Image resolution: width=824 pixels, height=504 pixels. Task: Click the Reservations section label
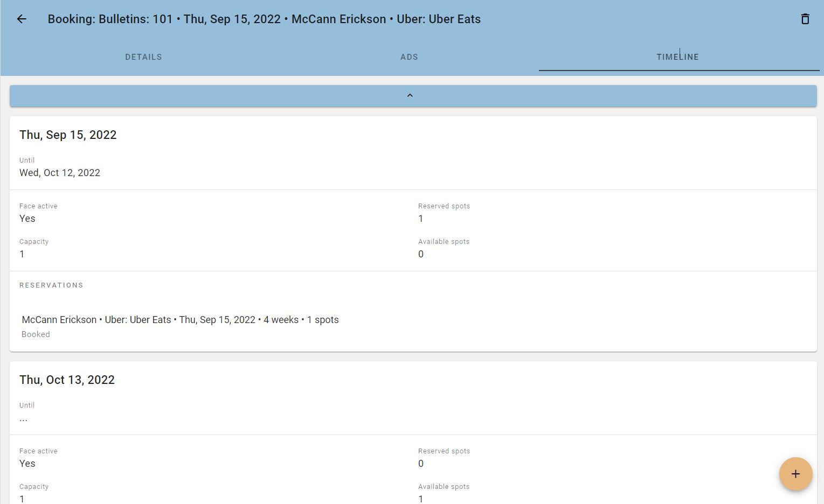pos(51,285)
